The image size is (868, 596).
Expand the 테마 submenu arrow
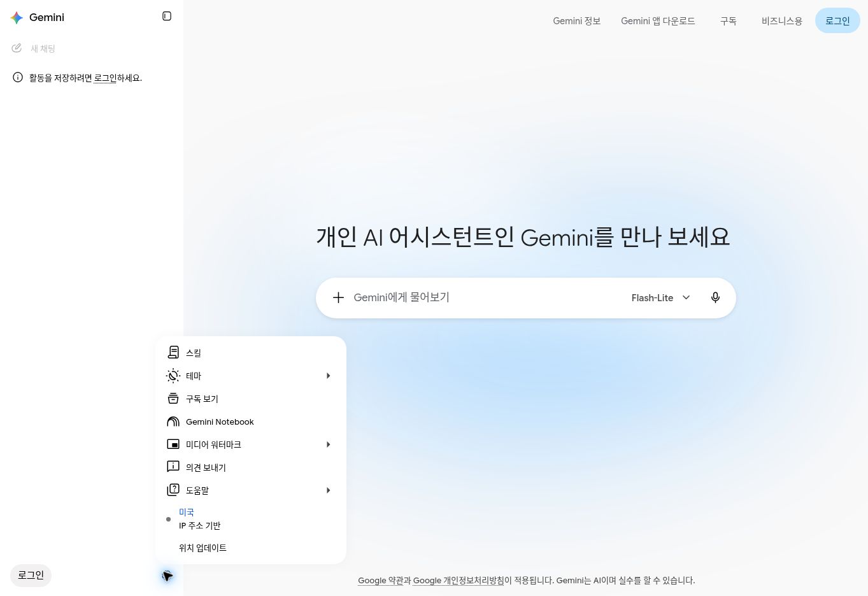point(328,376)
